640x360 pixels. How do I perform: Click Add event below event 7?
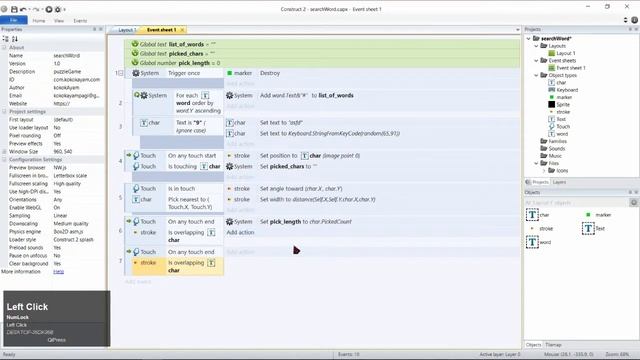point(138,282)
